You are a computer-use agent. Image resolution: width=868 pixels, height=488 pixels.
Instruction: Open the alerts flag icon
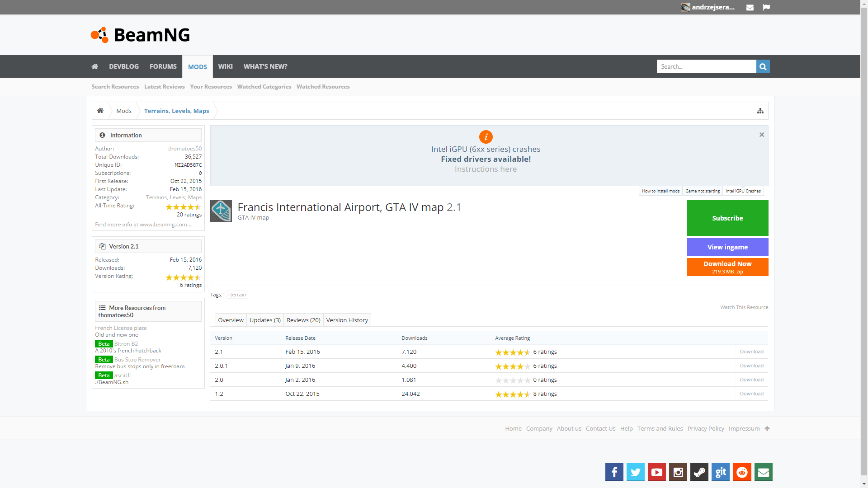tap(766, 7)
